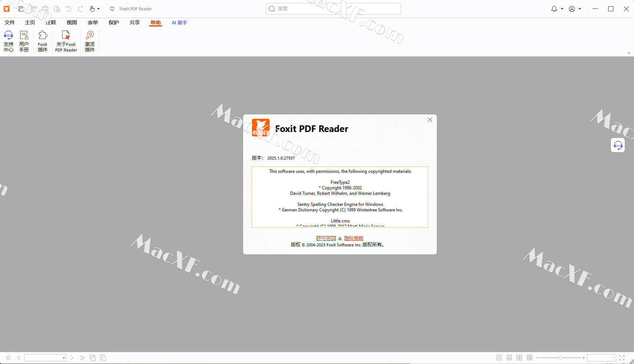Viewport: 634px width, 364px height.
Task: Open Foxit 插件 plugins
Action: [43, 41]
